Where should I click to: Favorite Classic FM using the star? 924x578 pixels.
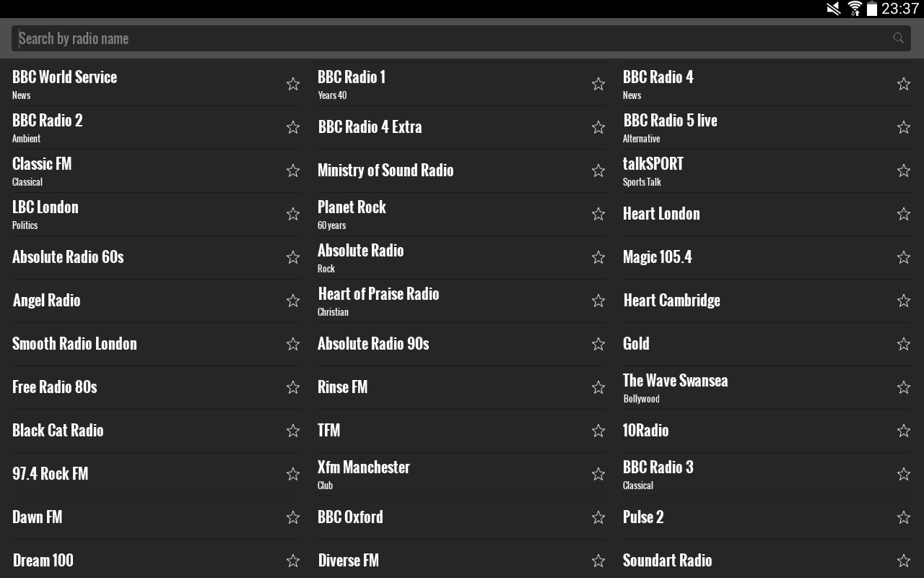293,171
